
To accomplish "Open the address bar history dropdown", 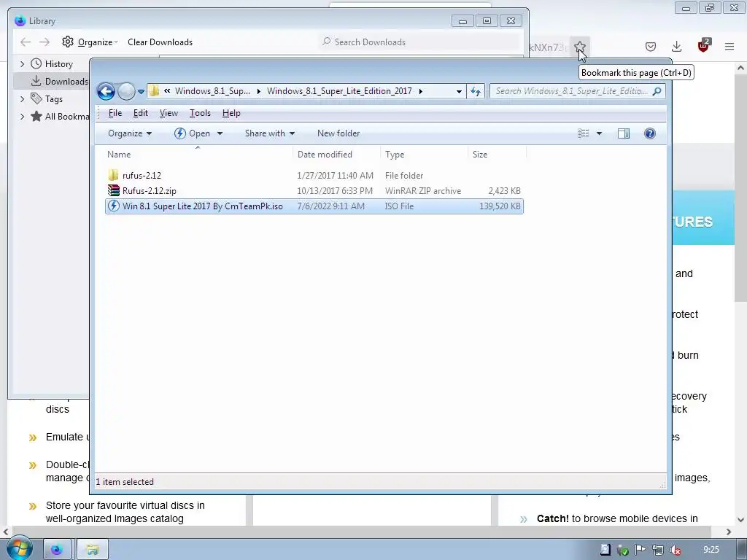I will tap(459, 91).
